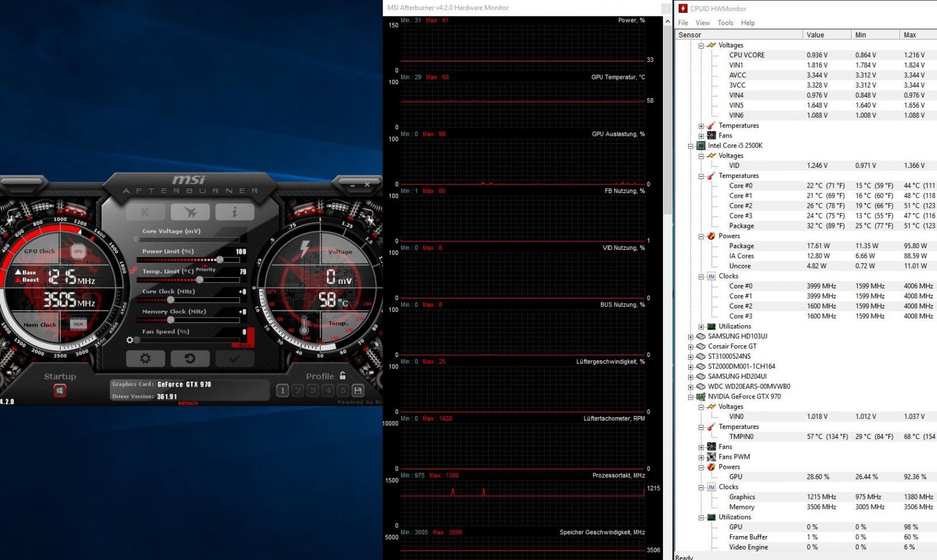
Task: Toggle the link icon beside Temp. Limit
Action: [x=134, y=270]
